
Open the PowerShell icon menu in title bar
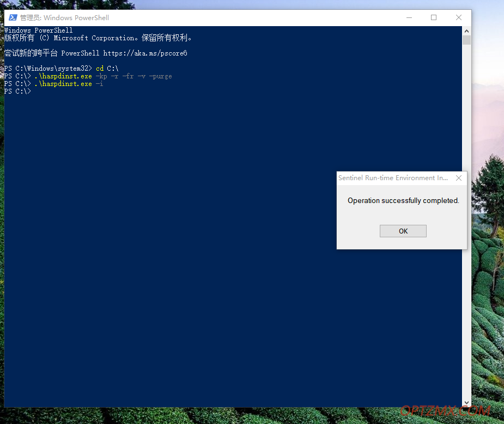[13, 17]
